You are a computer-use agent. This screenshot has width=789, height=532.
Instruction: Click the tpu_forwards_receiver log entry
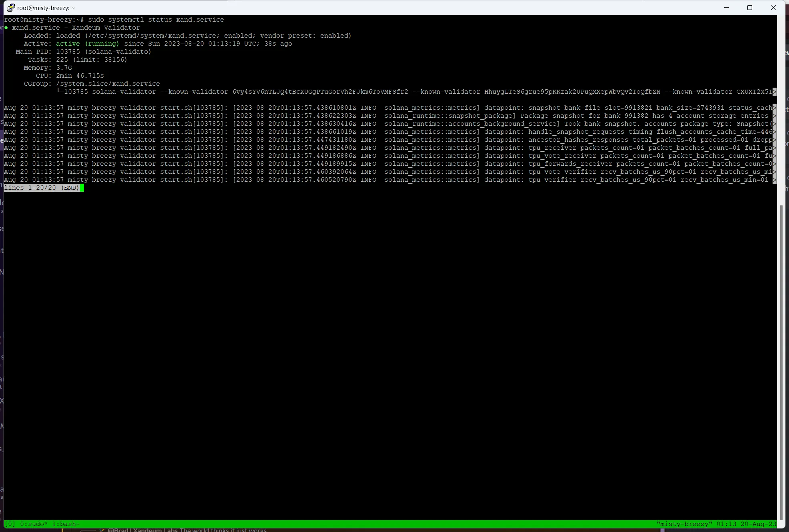[388, 164]
